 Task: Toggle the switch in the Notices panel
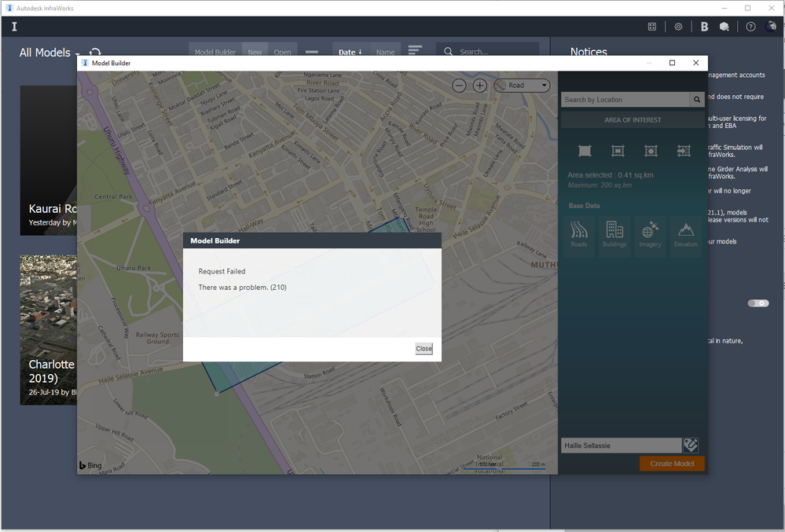click(x=758, y=303)
